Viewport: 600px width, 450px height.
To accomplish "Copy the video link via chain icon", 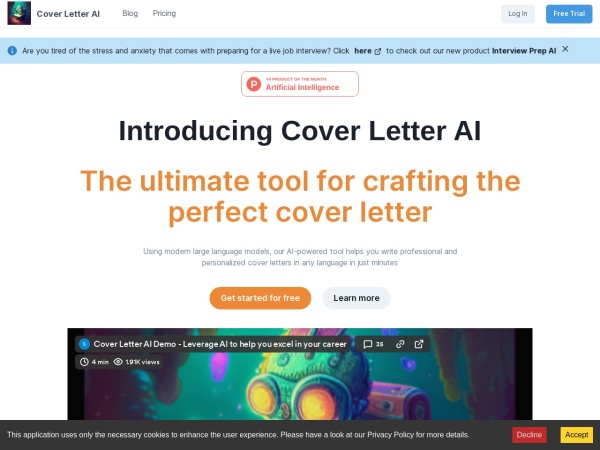I will 400,344.
